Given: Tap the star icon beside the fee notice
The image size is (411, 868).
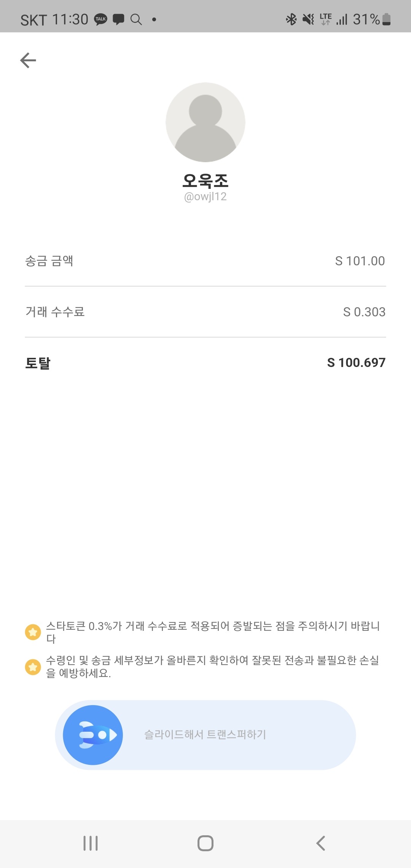Looking at the screenshot, I should pyautogui.click(x=33, y=632).
